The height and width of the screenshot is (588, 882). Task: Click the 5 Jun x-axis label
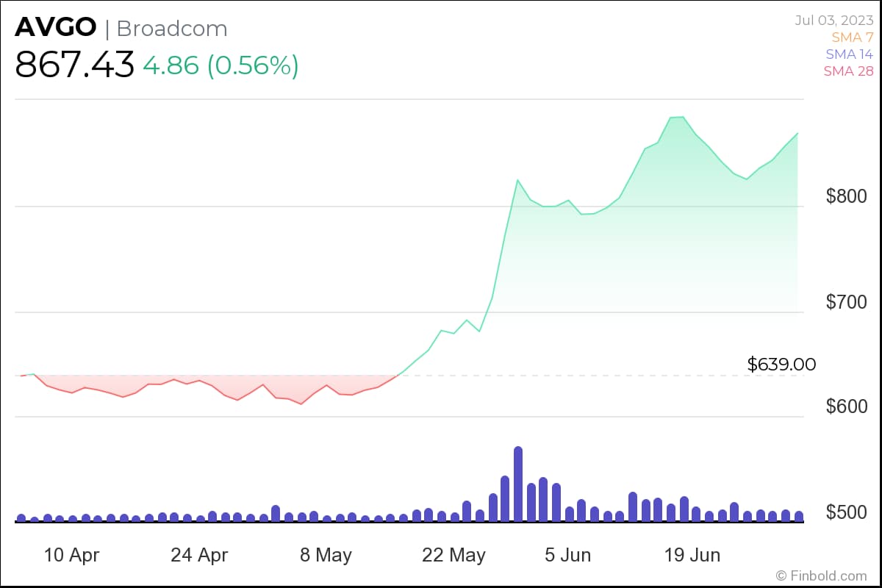tap(567, 555)
